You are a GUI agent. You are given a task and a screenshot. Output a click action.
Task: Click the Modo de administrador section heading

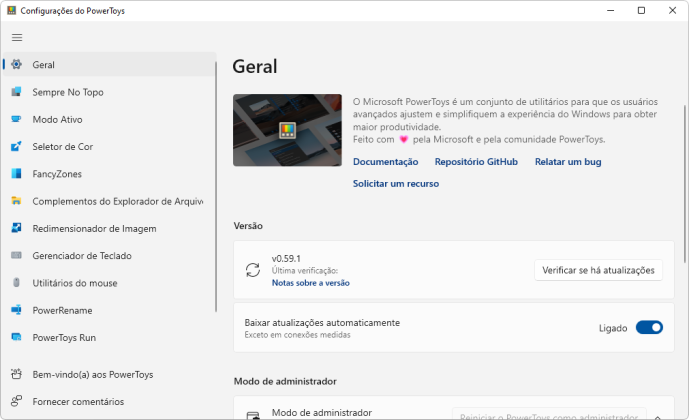[x=285, y=381]
